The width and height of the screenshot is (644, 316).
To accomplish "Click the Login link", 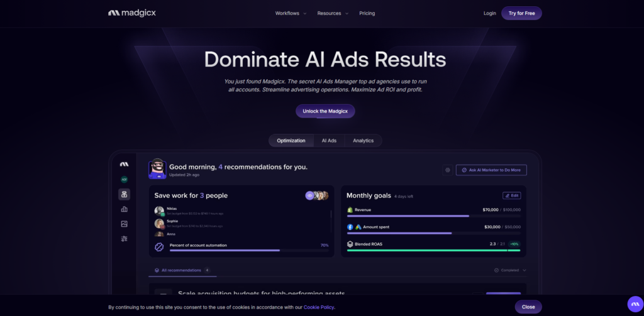I will 489,13.
